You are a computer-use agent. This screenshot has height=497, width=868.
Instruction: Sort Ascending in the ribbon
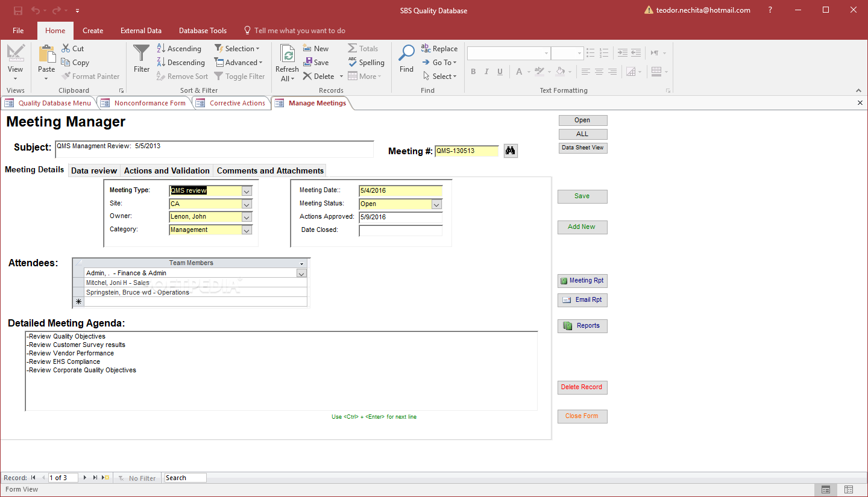point(179,49)
